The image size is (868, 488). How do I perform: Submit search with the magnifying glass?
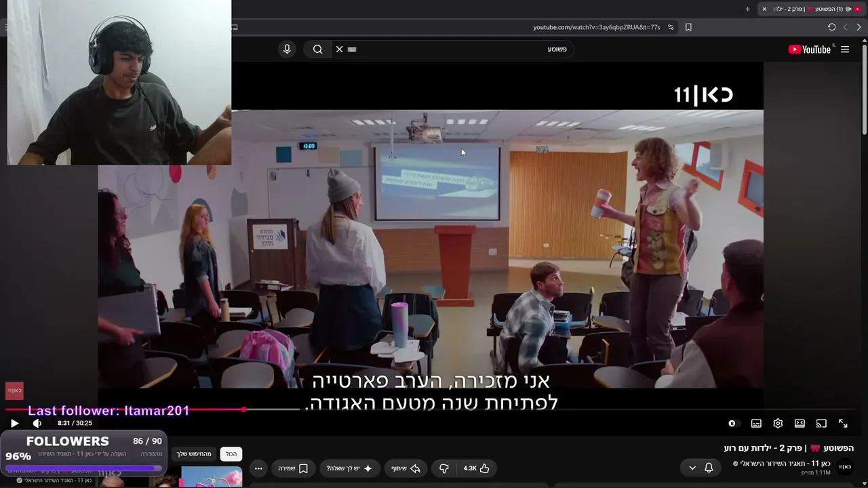(317, 49)
